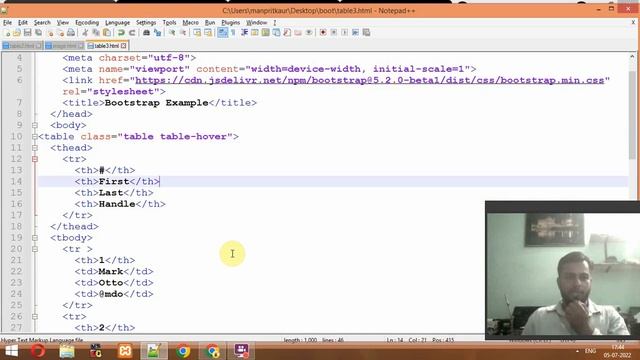This screenshot has height=360, width=640.
Task: Open the Windows Start button
Action: click(x=11, y=351)
